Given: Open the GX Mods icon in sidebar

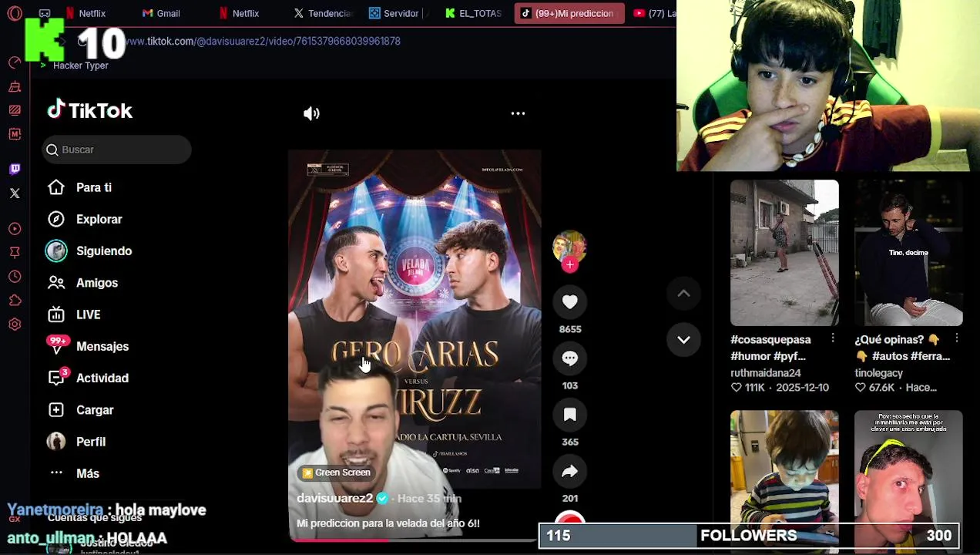Looking at the screenshot, I should pyautogui.click(x=15, y=134).
